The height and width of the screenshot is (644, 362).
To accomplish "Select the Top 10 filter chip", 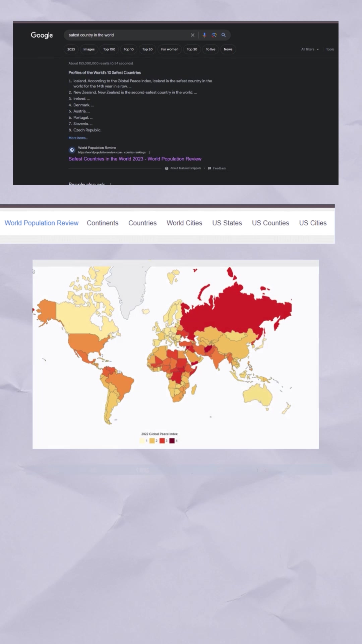I will (x=129, y=49).
